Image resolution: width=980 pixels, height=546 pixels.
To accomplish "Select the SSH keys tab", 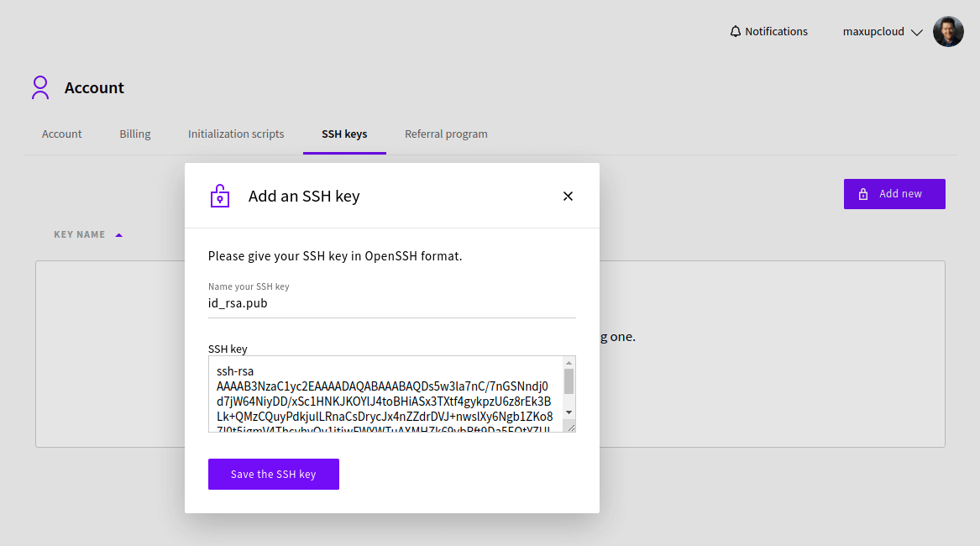I will pos(344,134).
